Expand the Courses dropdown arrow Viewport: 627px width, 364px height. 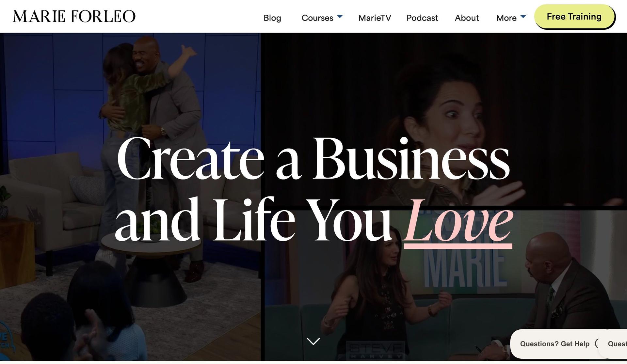pos(340,16)
